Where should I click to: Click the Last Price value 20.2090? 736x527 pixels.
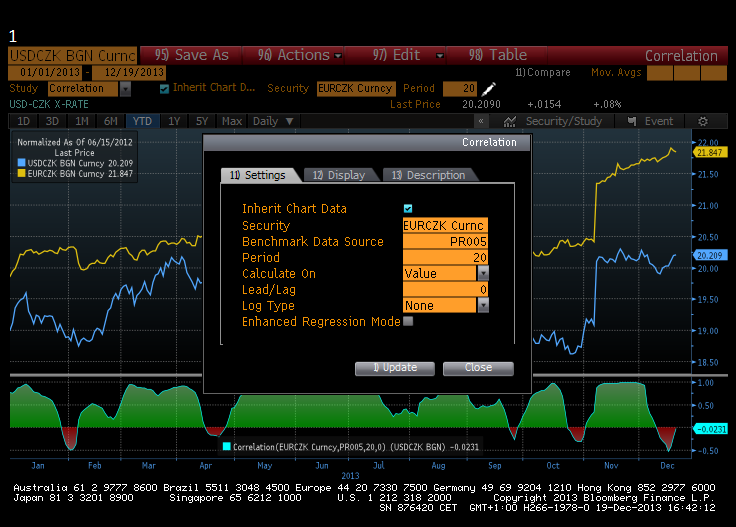click(481, 104)
